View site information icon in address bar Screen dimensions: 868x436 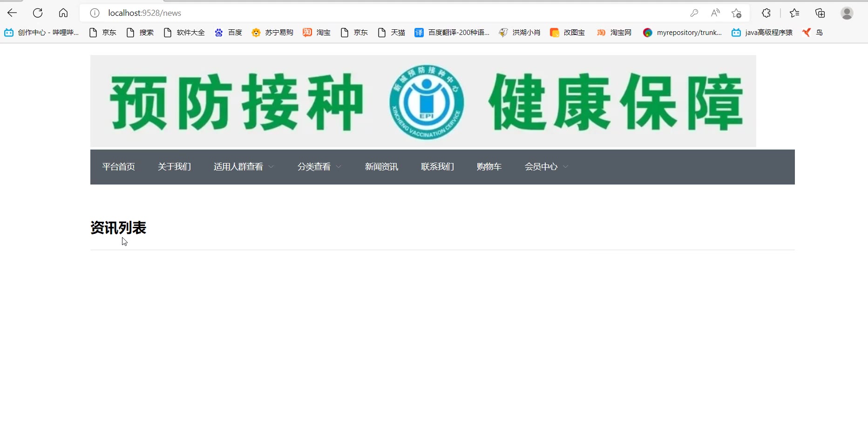pos(95,13)
